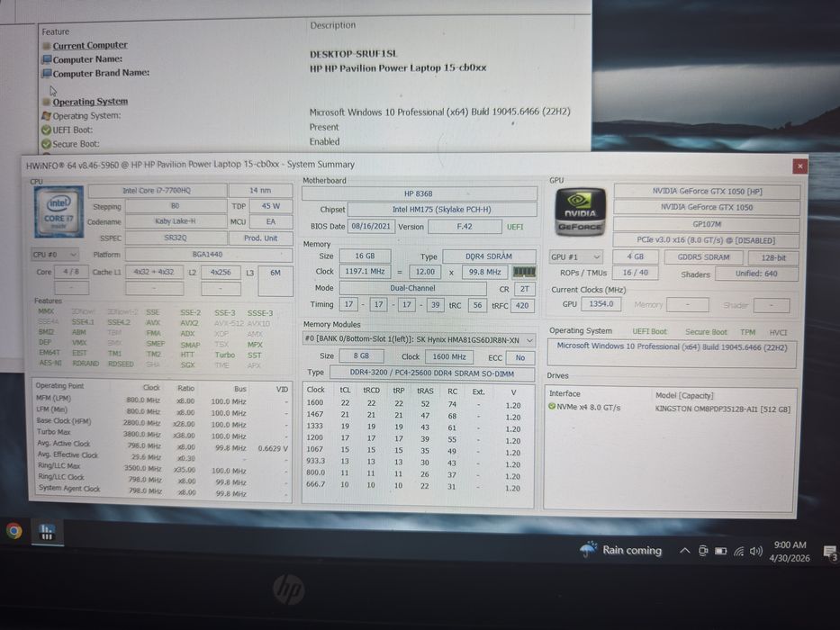Click the SR32Q SSPEC field
The height and width of the screenshot is (630, 840).
point(176,238)
